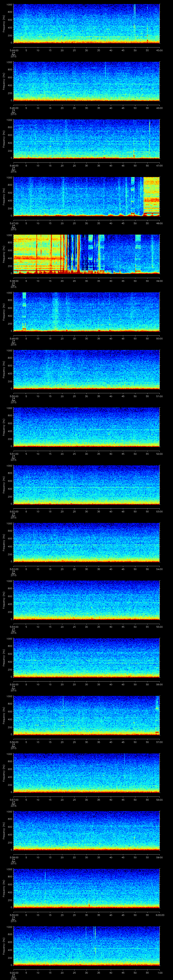
Task: Select the "5:50:00" start time label
Action: [x=13, y=396]
